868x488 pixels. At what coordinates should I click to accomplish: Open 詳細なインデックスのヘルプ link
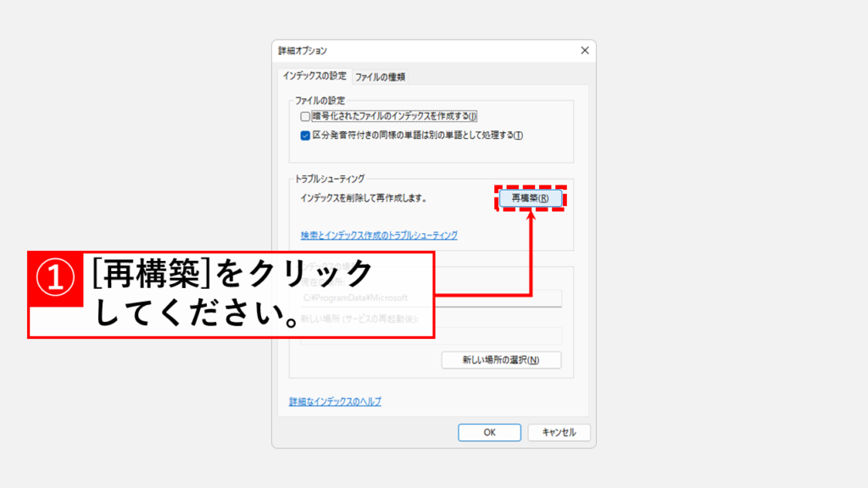click(x=335, y=402)
